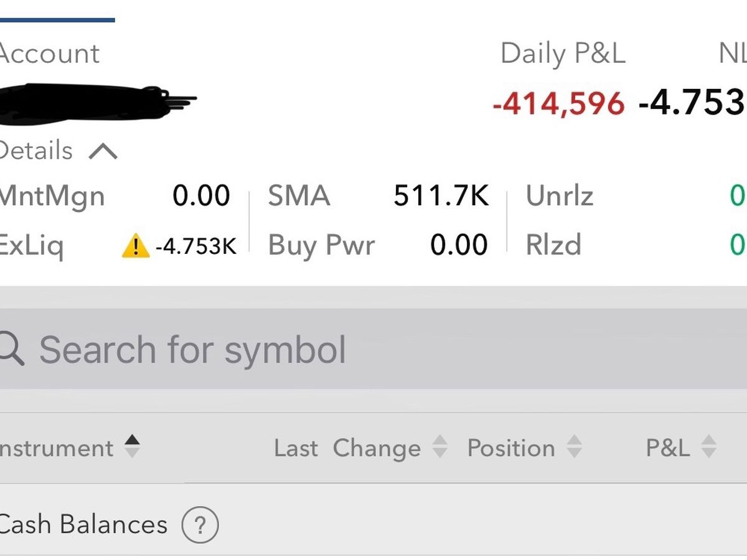Tap the Details label text

[x=35, y=151]
